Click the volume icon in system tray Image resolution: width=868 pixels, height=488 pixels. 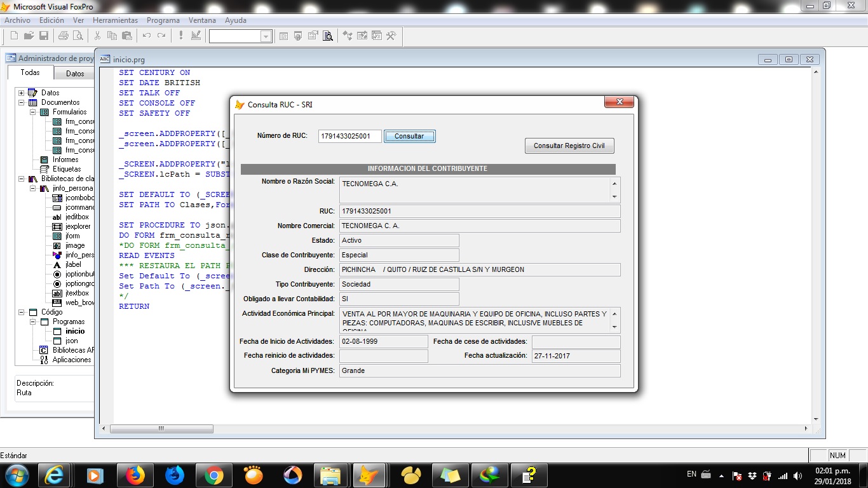coord(798,476)
